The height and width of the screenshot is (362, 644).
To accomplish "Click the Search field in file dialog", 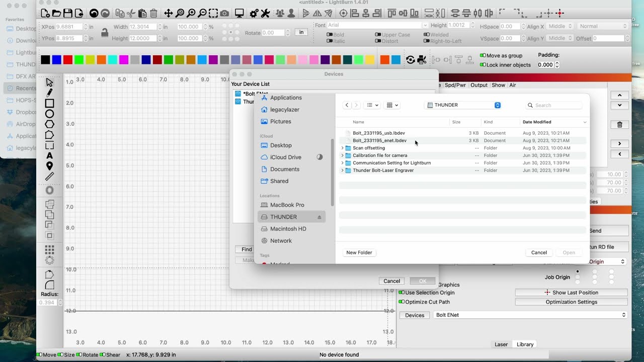I will pyautogui.click(x=554, y=105).
